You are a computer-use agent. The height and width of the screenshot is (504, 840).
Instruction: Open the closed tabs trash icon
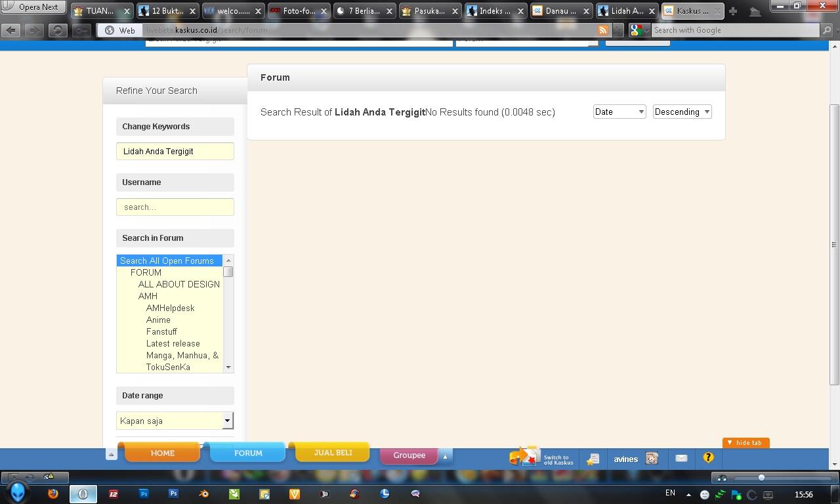(755, 11)
